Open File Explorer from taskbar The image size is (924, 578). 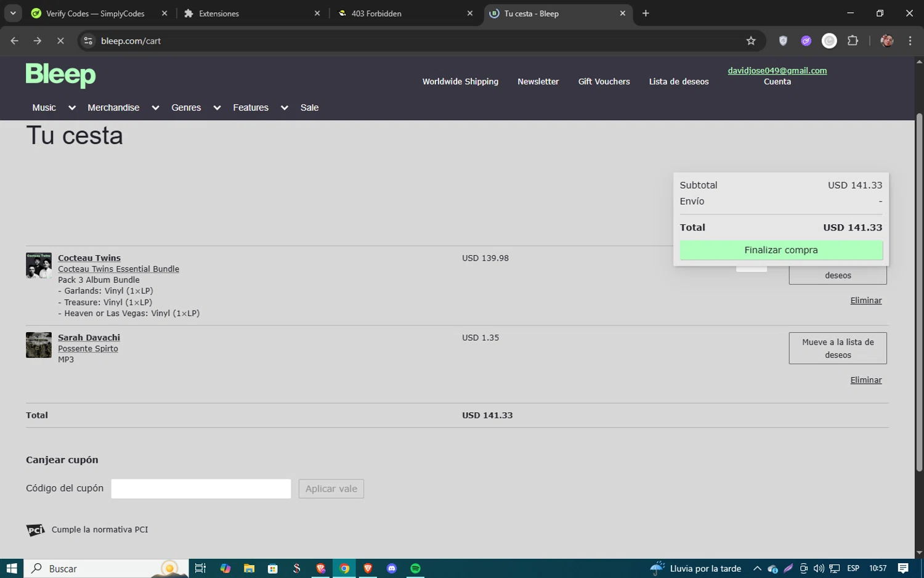tap(249, 568)
